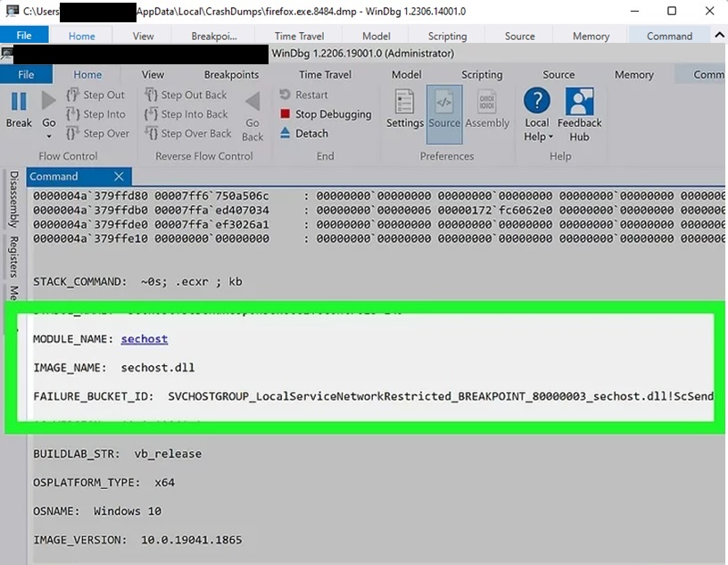Click the Detach eject icon
Screen dimensions: 728x565
pos(285,134)
